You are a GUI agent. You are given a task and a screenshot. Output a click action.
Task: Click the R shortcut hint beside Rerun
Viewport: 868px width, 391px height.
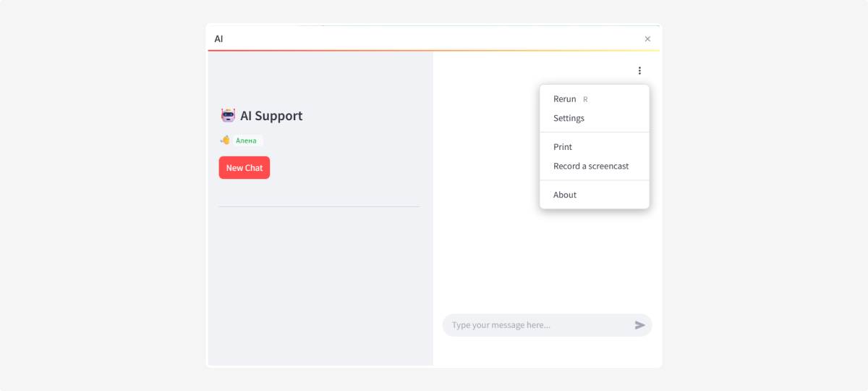[585, 99]
